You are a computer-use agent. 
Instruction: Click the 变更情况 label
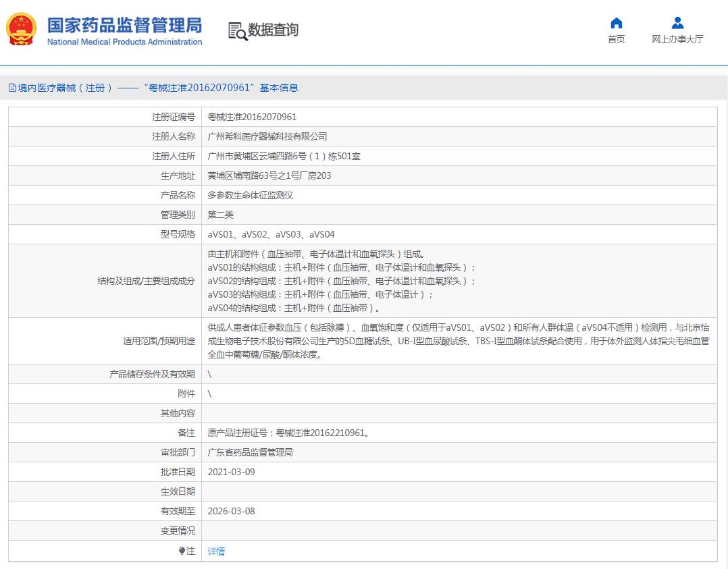coord(178,531)
